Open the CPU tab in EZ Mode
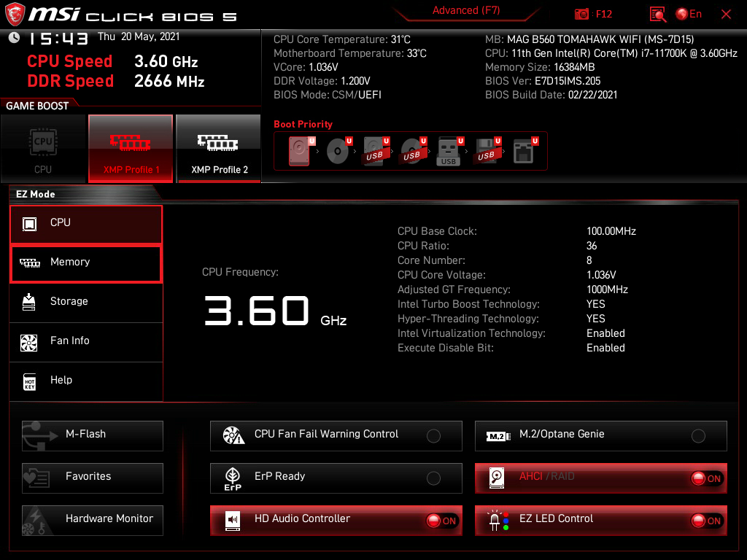Image resolution: width=747 pixels, height=560 pixels. point(86,224)
